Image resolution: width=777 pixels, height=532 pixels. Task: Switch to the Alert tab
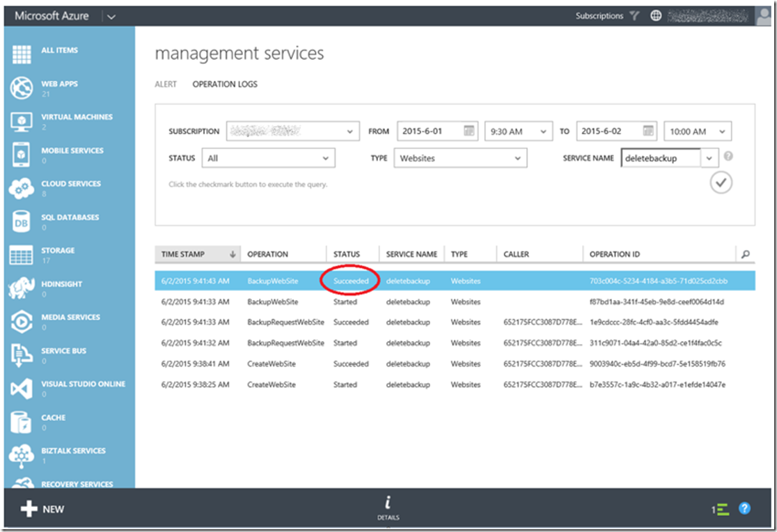166,84
